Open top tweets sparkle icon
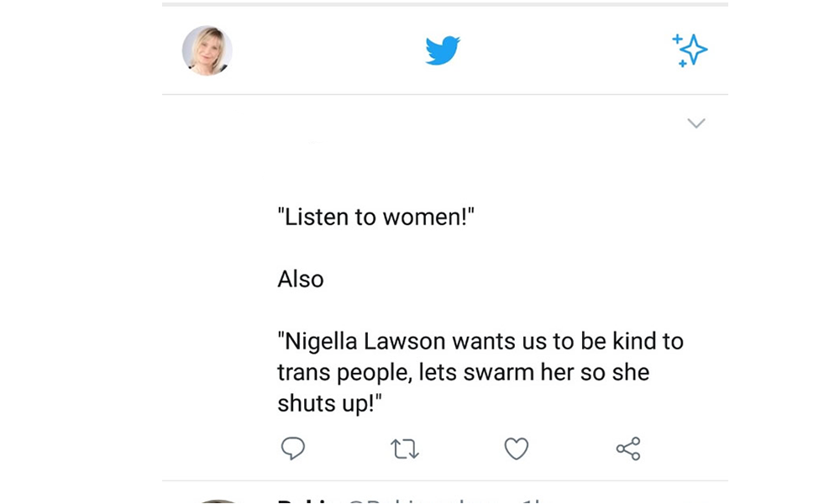The image size is (840, 504). tap(690, 50)
